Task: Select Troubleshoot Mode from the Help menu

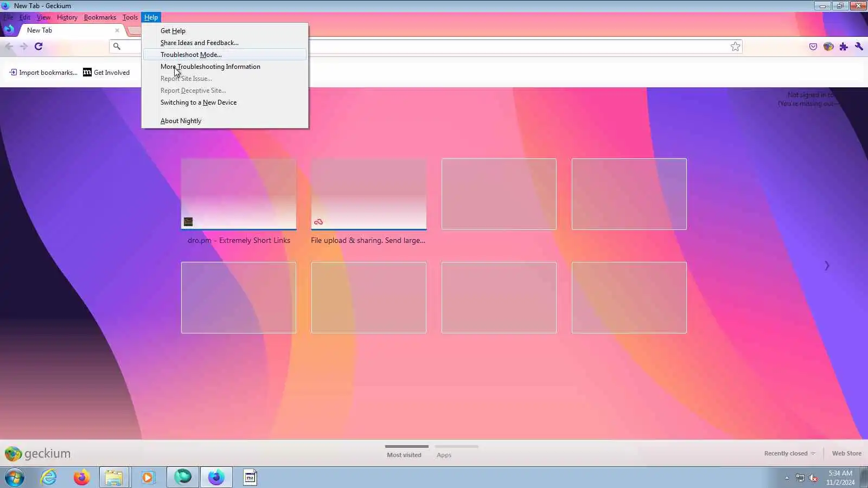Action: 225,55
